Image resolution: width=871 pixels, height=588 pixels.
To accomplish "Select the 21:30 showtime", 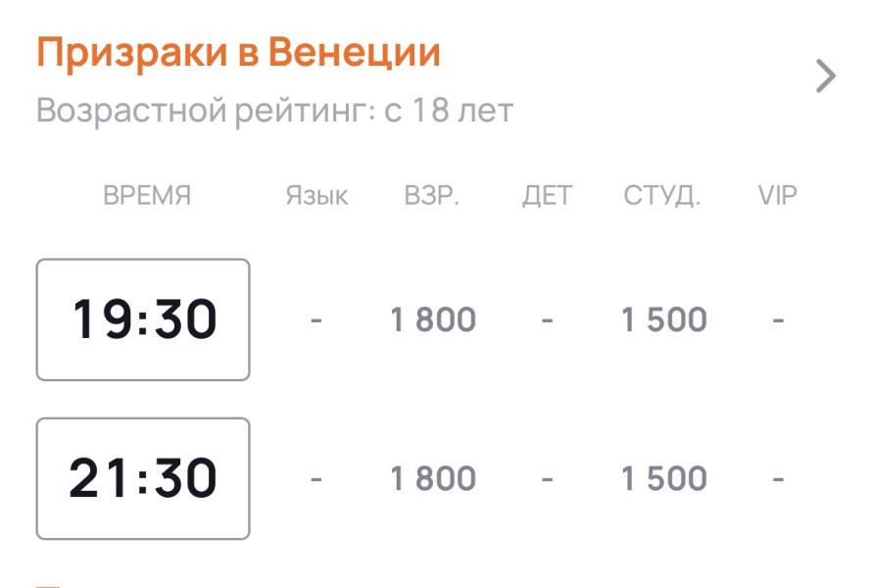I will point(143,478).
